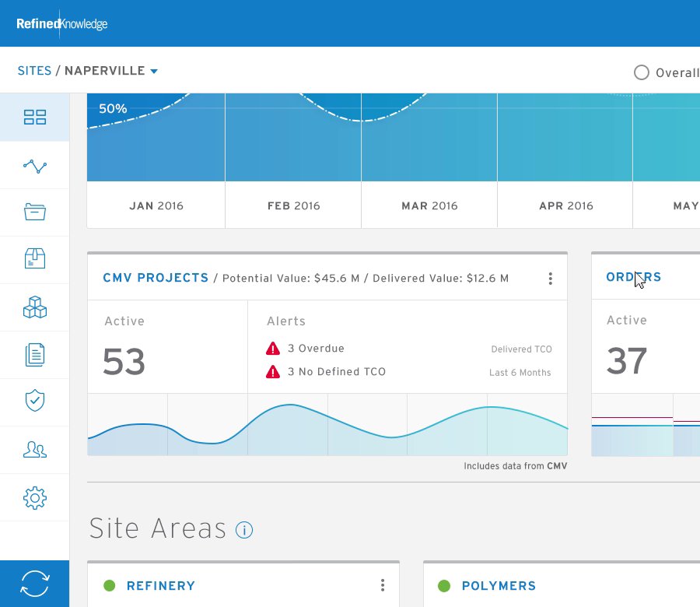Open the users sidebar icon
Viewport: 700px width, 607px height.
pos(35,449)
